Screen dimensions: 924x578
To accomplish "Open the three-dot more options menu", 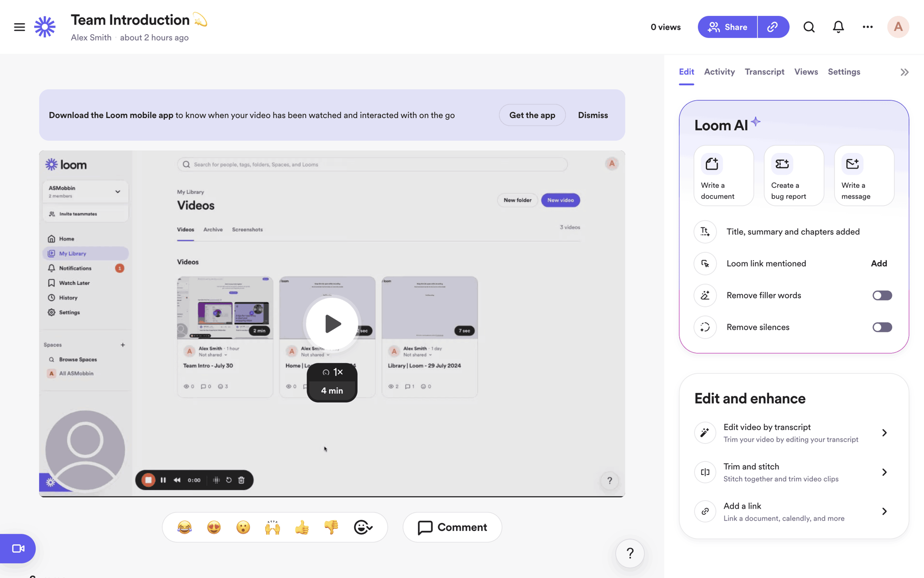I will 868,27.
